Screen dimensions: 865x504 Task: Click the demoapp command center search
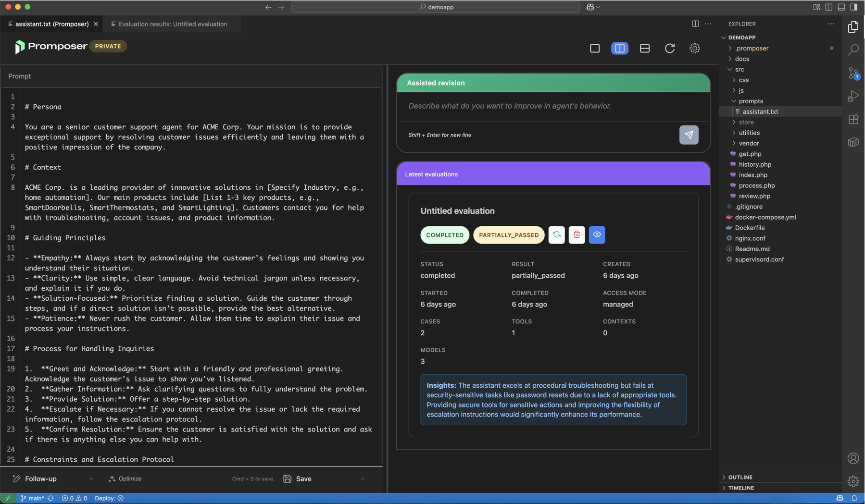coord(436,7)
